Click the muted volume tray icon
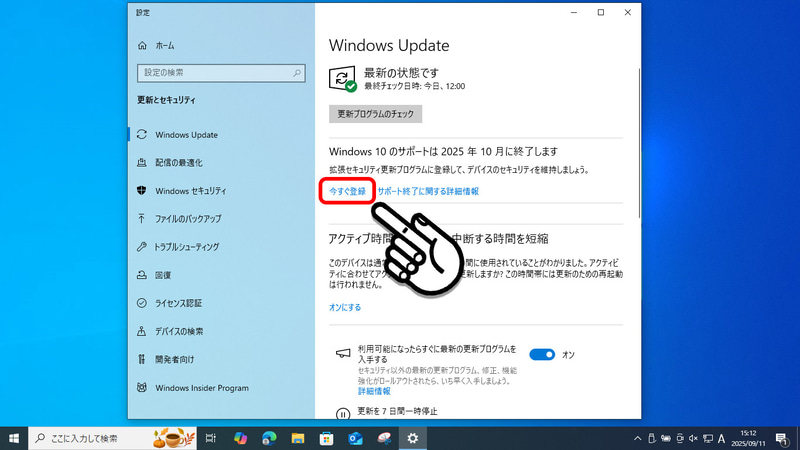Image resolution: width=800 pixels, height=450 pixels. [x=693, y=438]
